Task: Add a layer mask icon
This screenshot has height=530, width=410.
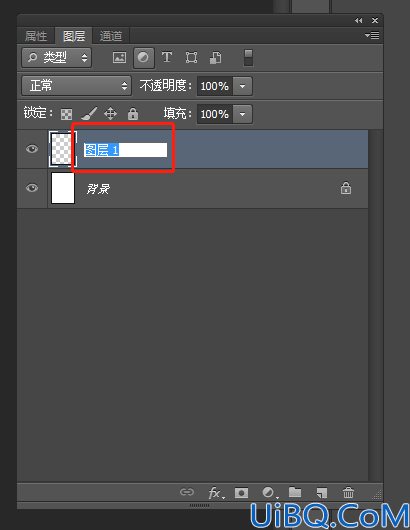Action: pos(241,493)
